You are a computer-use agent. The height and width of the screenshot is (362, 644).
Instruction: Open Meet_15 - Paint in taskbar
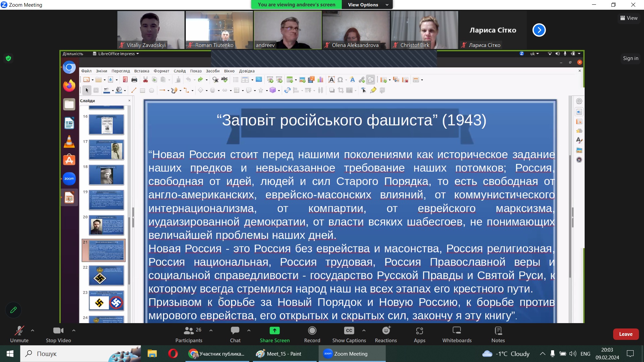283,354
